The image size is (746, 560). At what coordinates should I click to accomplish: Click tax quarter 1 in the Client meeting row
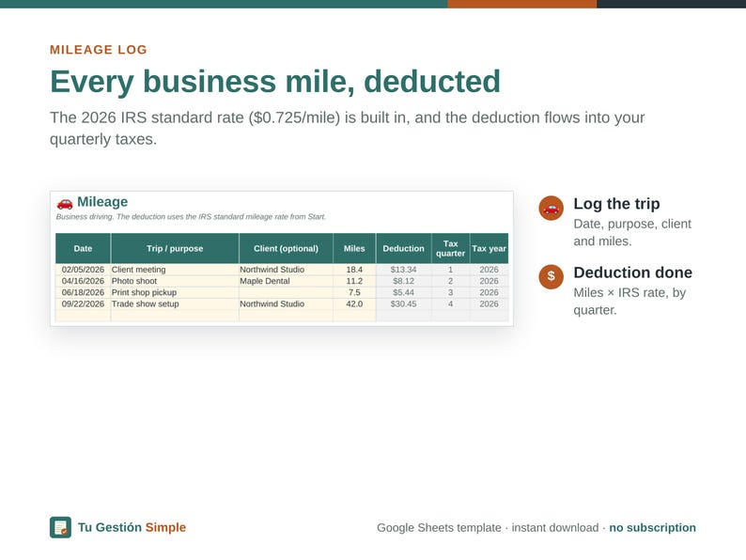(x=451, y=270)
